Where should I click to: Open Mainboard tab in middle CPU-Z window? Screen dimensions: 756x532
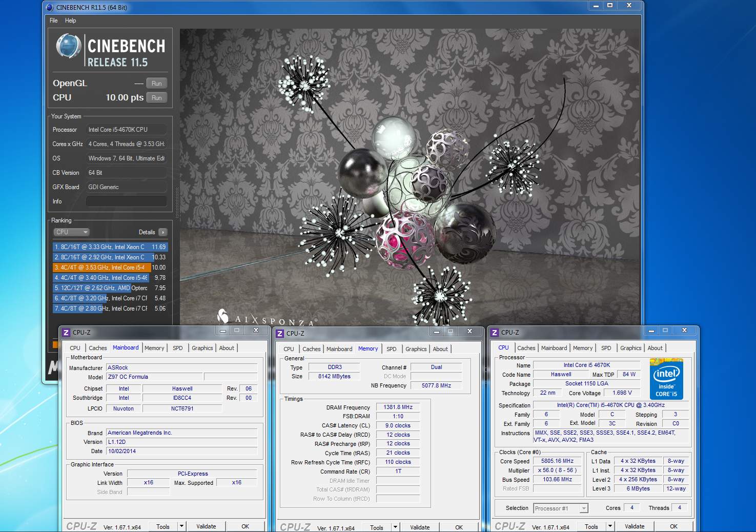pyautogui.click(x=339, y=349)
